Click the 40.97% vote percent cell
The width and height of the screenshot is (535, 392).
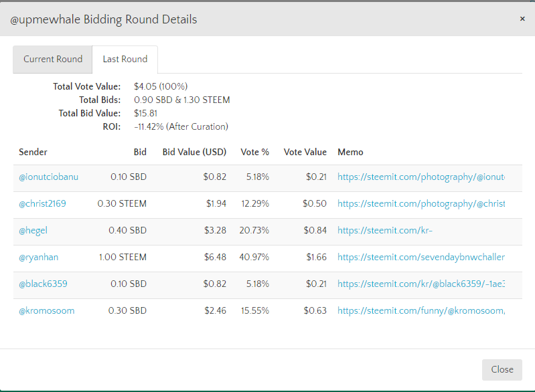(x=254, y=257)
